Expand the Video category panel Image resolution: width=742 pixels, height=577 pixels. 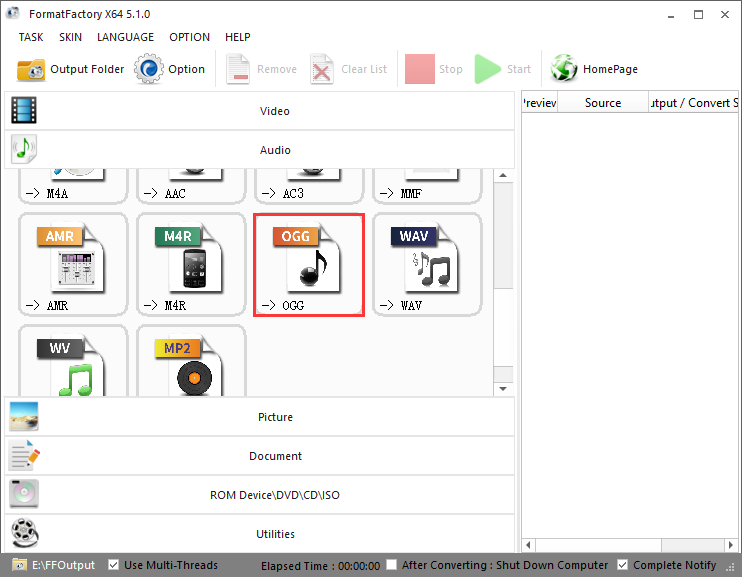point(259,111)
